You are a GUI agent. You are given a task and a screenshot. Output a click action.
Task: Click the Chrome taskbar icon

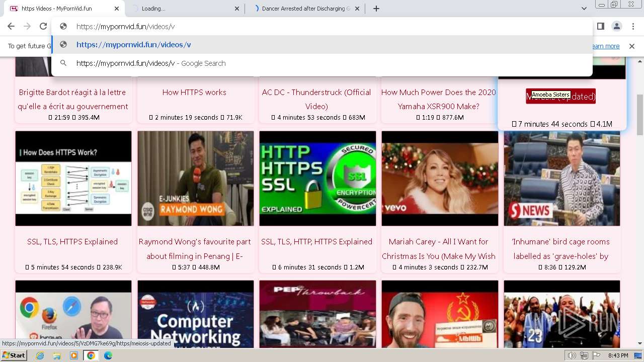point(91,355)
